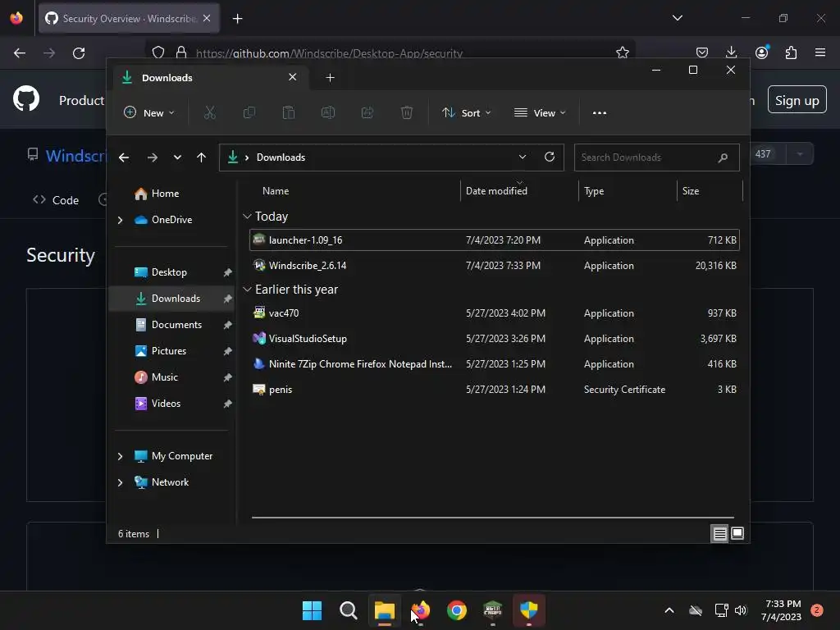Image resolution: width=840 pixels, height=630 pixels.
Task: Switch to details view layout icon
Action: pos(719,533)
